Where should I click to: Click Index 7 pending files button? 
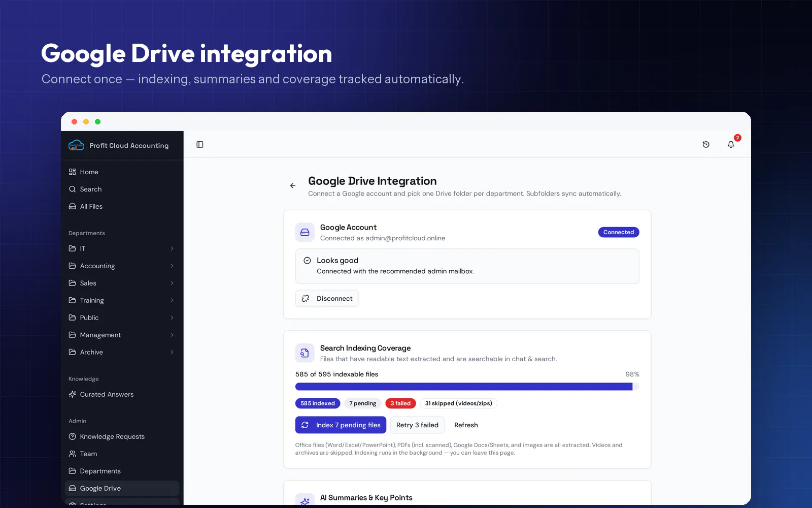(x=341, y=425)
